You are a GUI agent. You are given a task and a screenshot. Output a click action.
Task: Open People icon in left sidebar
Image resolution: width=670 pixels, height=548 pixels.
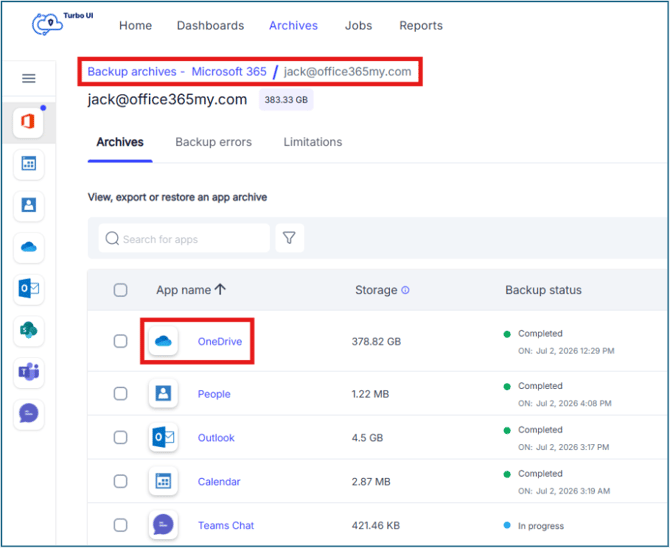29,206
